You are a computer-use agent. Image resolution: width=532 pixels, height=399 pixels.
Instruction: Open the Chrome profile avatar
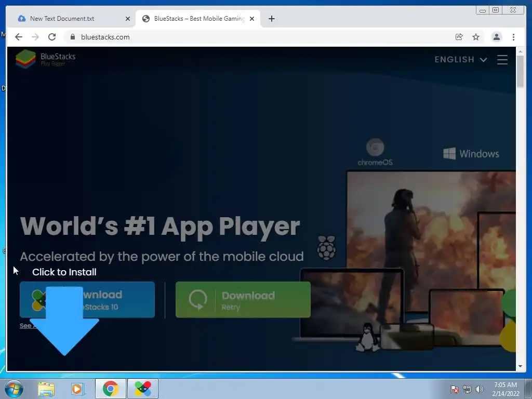[497, 37]
